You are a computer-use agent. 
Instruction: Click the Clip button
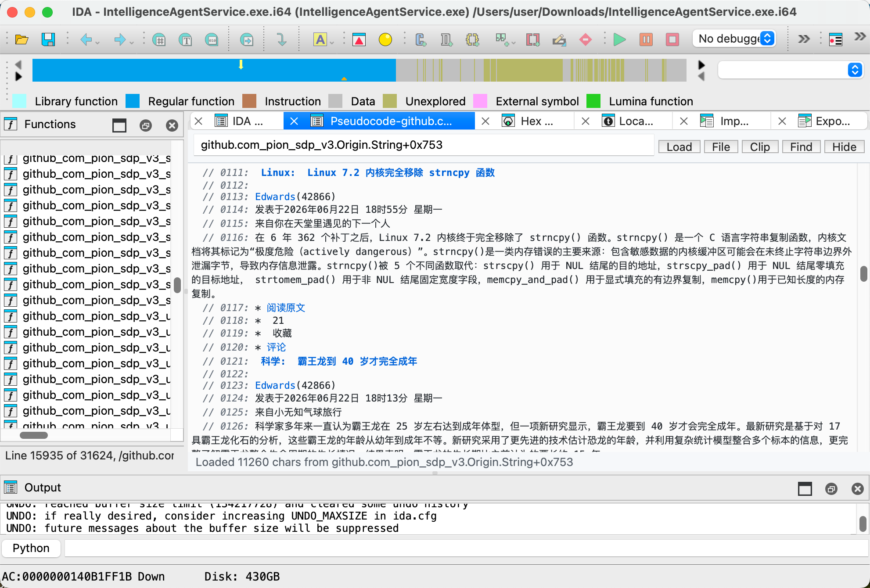tap(760, 147)
